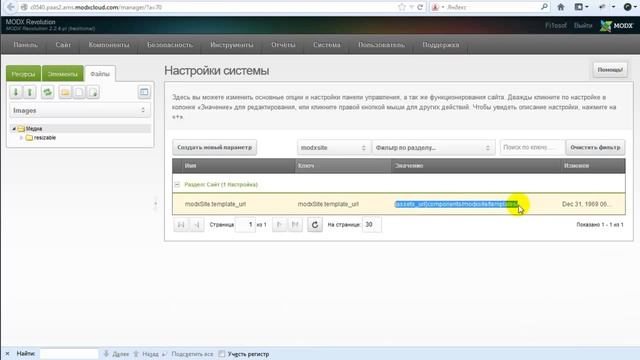Open the Система menu
This screenshot has width=640, height=360.
coord(327,45)
